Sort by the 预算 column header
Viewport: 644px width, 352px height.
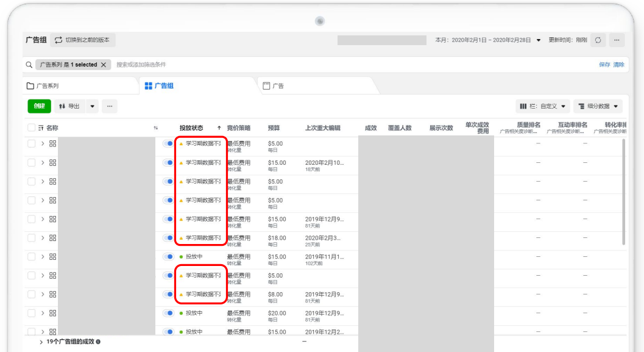[274, 128]
